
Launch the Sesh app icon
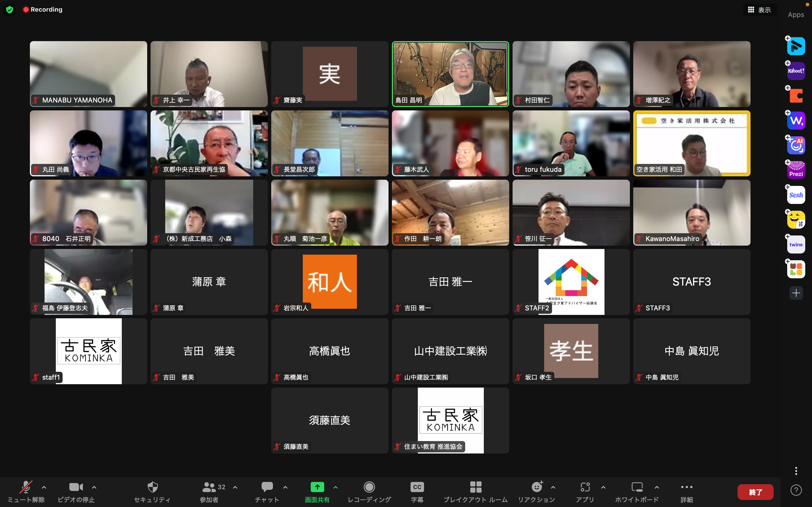coord(796,195)
